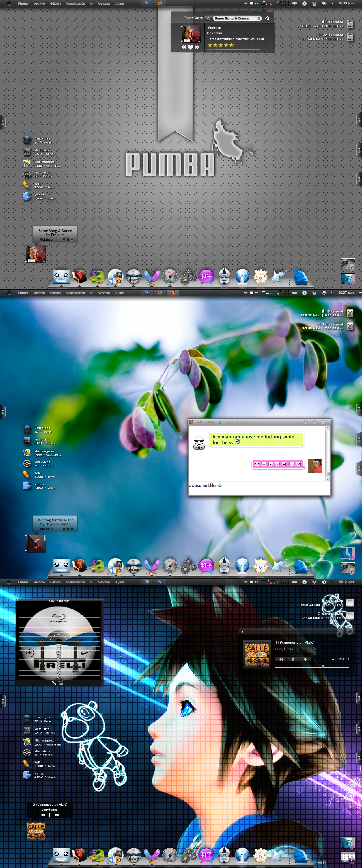Open Mi música folder on the Pumba desktop

pyautogui.click(x=27, y=152)
